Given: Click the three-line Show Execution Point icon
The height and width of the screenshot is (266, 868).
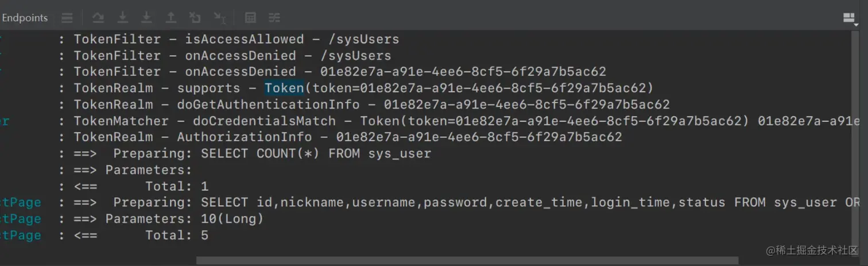Looking at the screenshot, I should (x=67, y=18).
